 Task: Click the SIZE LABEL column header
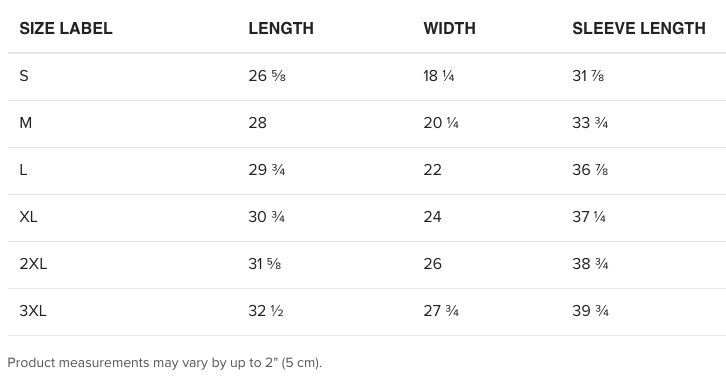click(66, 28)
